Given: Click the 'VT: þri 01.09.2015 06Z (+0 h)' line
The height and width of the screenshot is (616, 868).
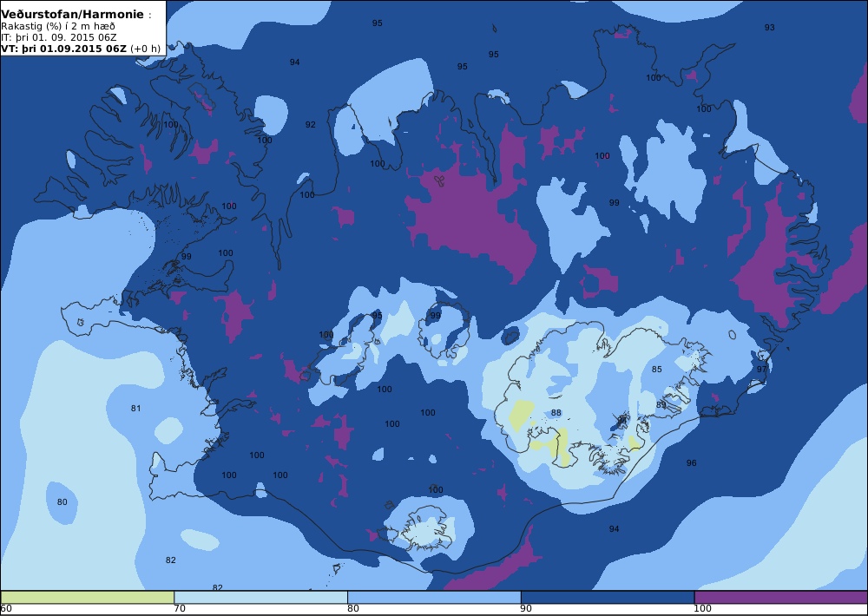Looking at the screenshot, I should tap(81, 49).
